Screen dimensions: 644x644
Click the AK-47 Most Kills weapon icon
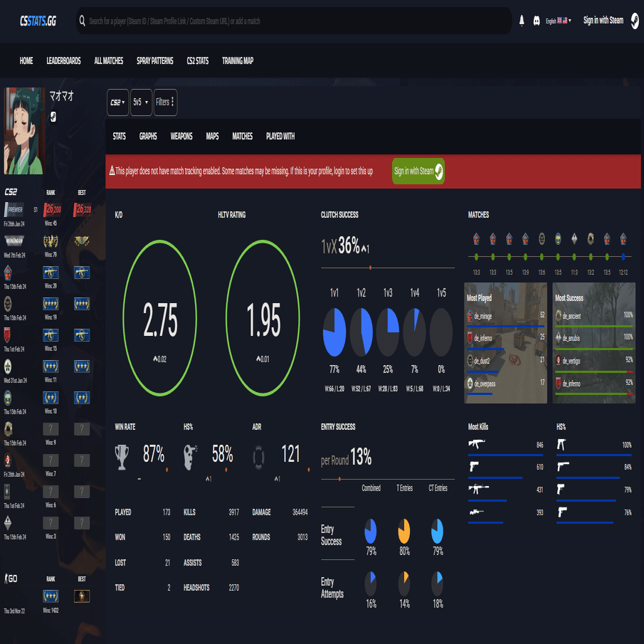click(477, 444)
